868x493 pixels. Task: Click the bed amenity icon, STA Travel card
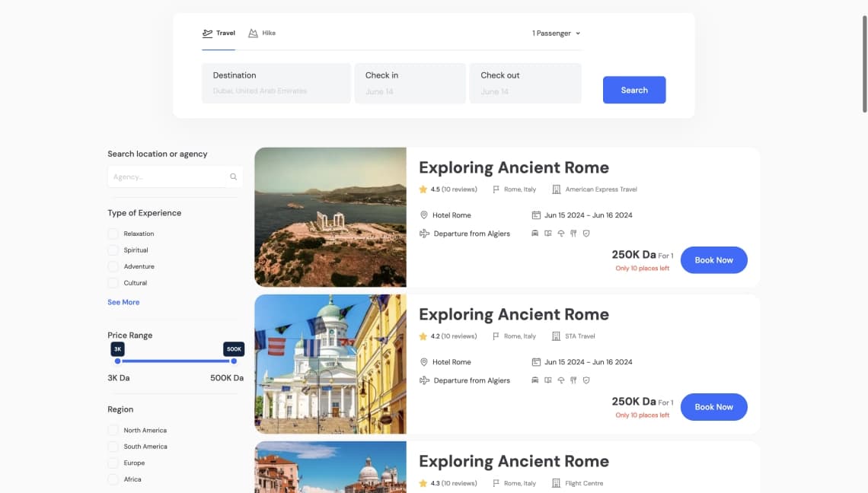(535, 380)
